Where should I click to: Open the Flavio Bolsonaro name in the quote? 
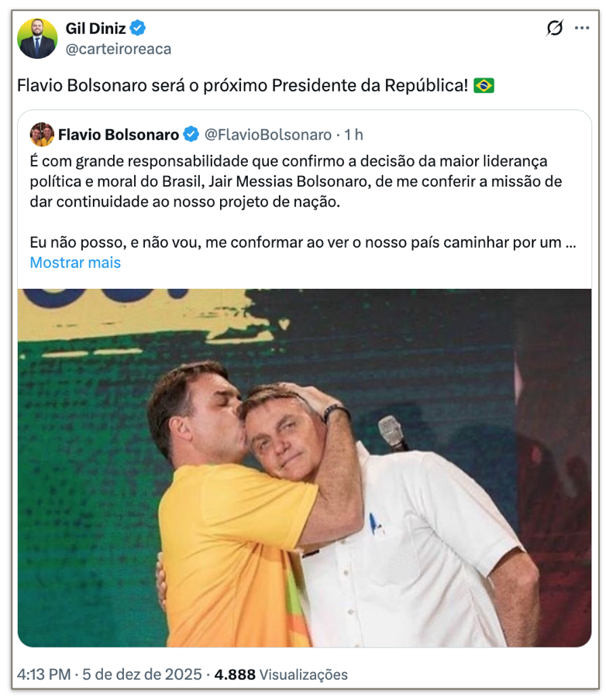point(118,135)
